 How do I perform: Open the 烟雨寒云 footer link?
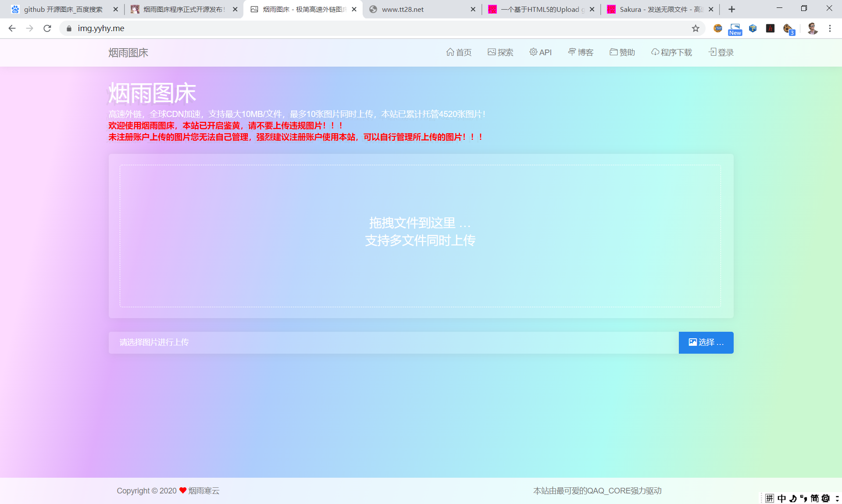tap(204, 491)
